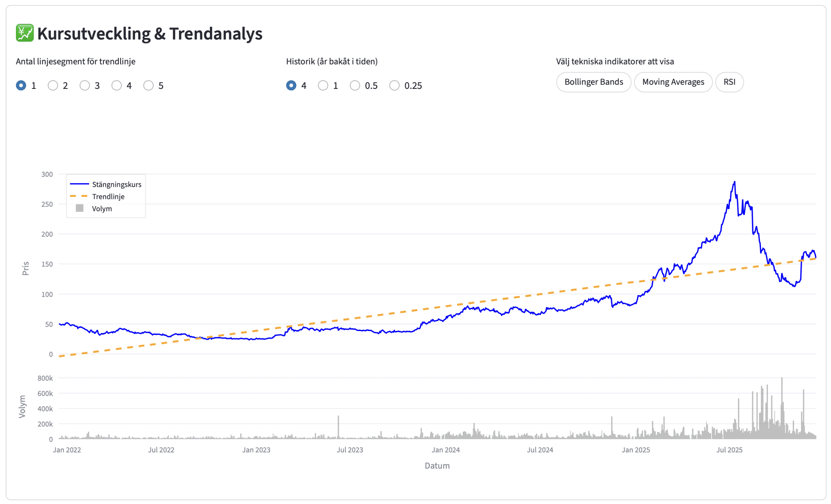The height and width of the screenshot is (504, 831).
Task: Set history to 0.25 years
Action: [394, 86]
